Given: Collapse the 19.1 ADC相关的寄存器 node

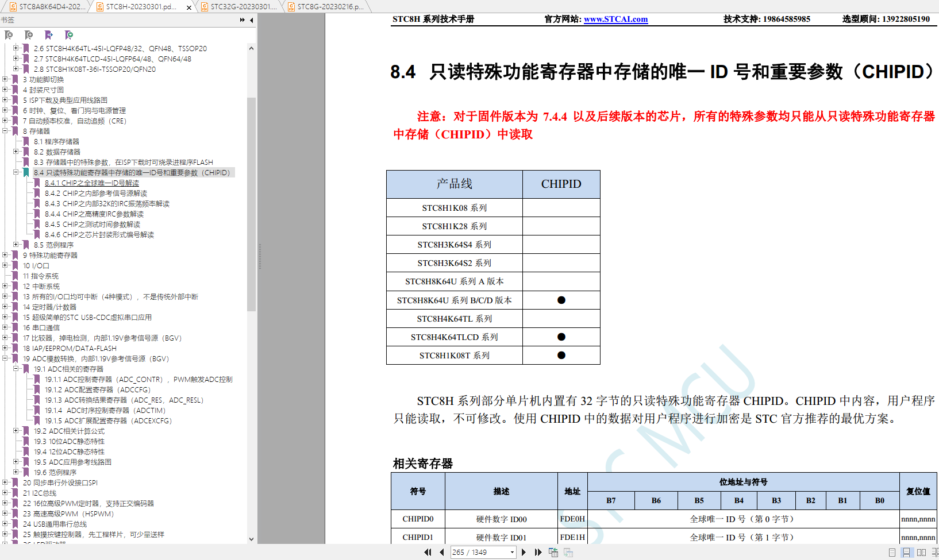Looking at the screenshot, I should pyautogui.click(x=16, y=369).
